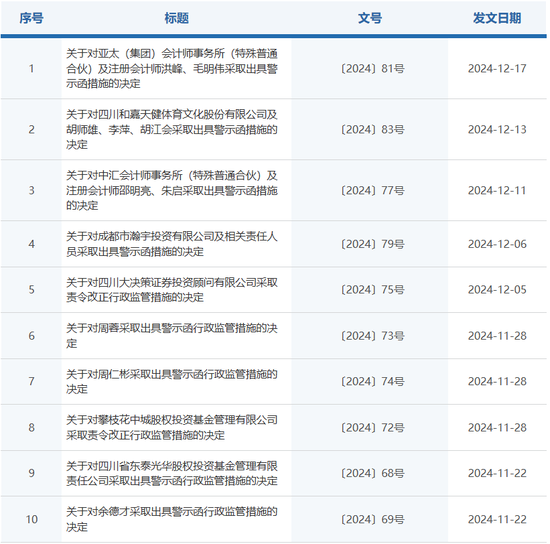Select document number 〔2024〕73号
The width and height of the screenshot is (550, 544).
pos(373,336)
